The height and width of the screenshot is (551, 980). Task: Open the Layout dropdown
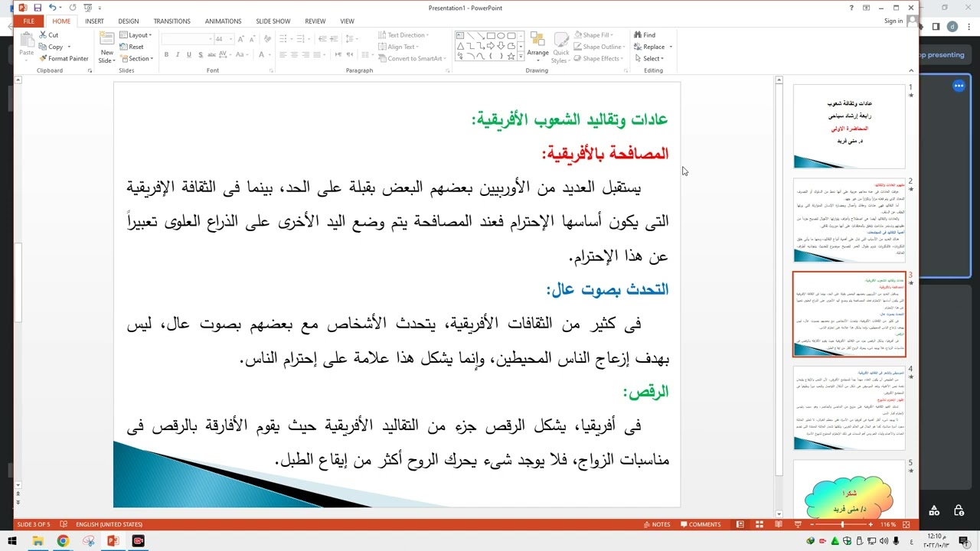pyautogui.click(x=136, y=35)
